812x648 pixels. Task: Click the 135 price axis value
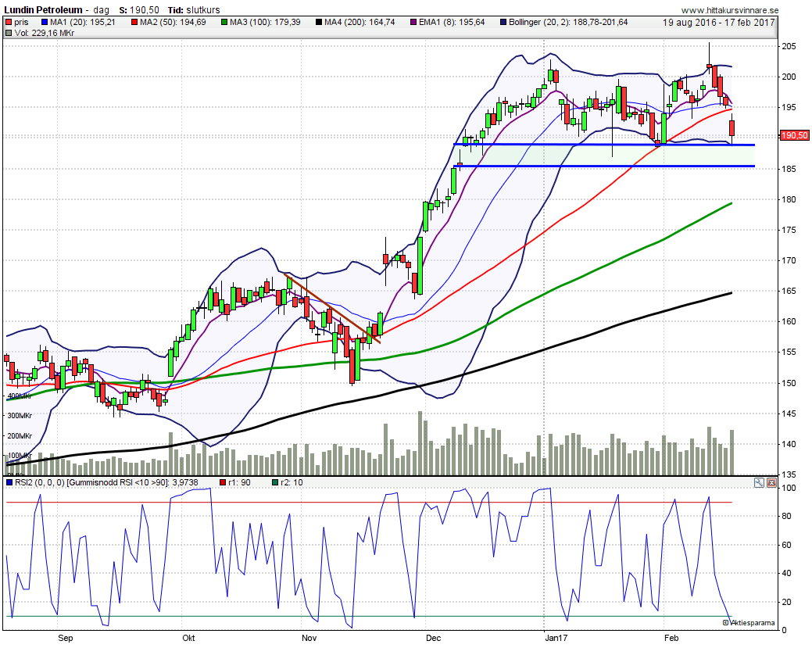click(789, 474)
